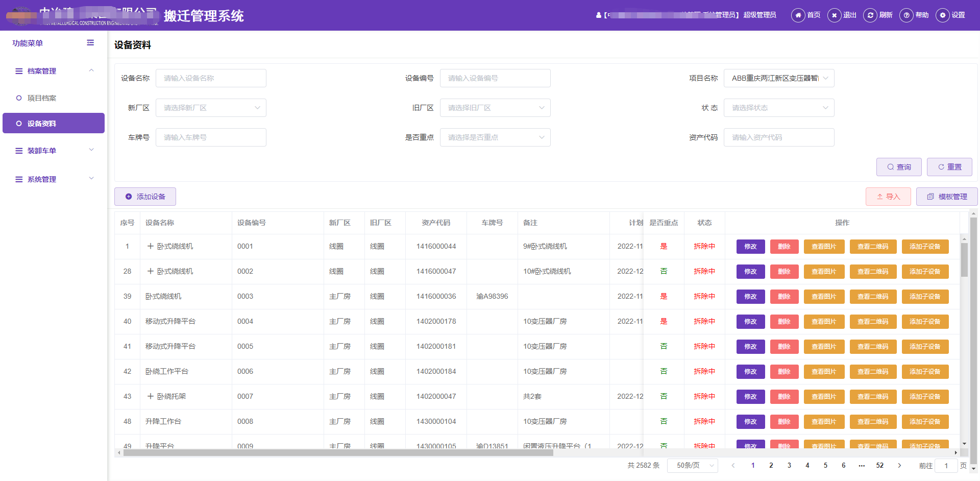The width and height of the screenshot is (980, 481).
Task: Expand the 系统管理 menu chevron
Action: pos(91,179)
